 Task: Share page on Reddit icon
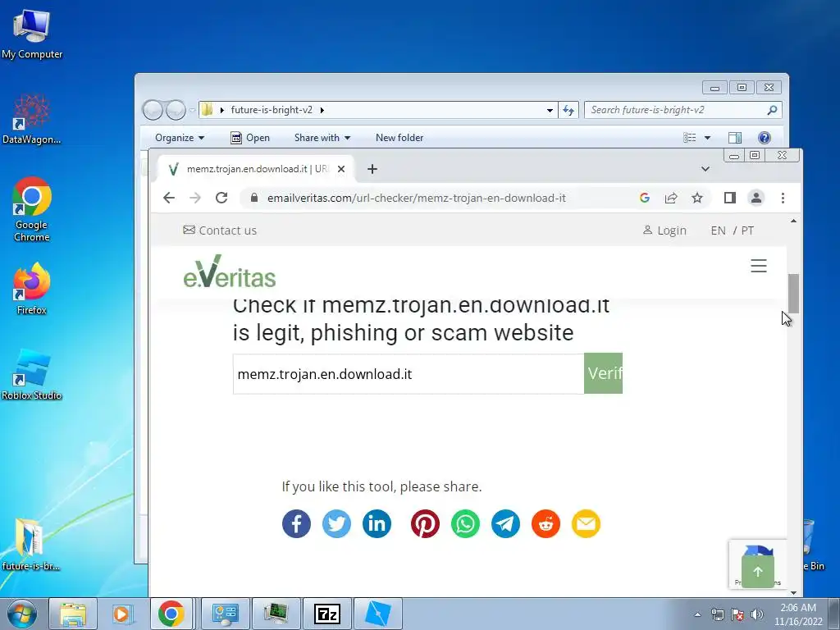pyautogui.click(x=546, y=524)
